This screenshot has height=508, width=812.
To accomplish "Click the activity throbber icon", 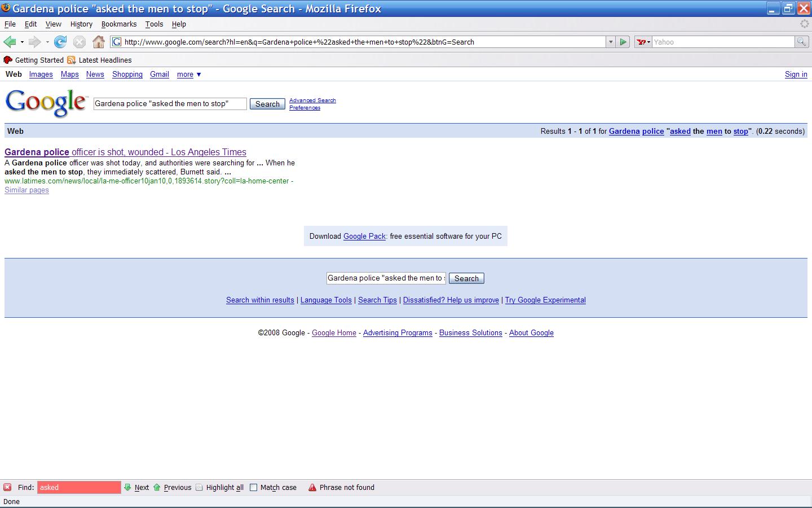I will [x=805, y=24].
